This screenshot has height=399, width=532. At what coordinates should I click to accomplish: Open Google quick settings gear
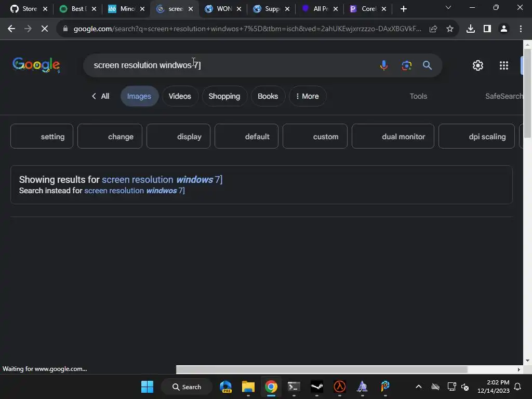pyautogui.click(x=478, y=65)
